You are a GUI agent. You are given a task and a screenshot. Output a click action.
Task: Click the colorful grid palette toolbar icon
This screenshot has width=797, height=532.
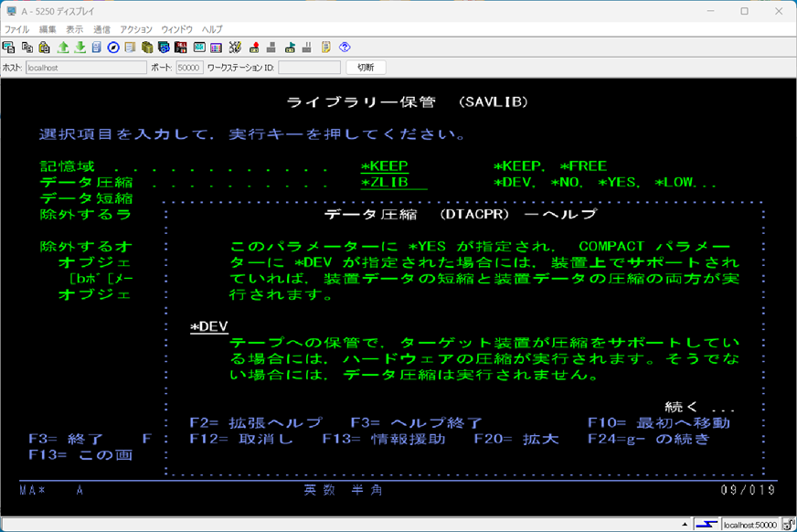tap(216, 48)
